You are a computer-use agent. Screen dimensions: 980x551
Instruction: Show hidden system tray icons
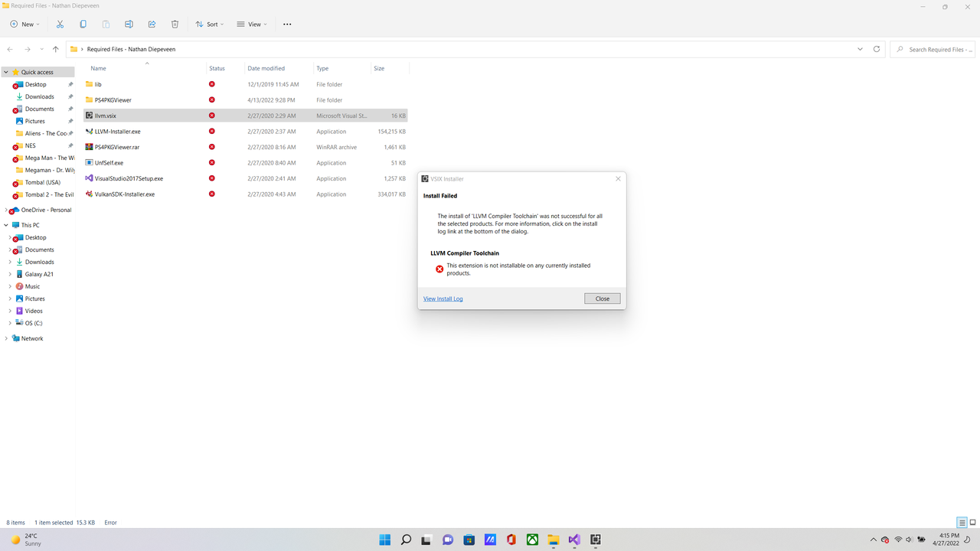click(x=873, y=540)
